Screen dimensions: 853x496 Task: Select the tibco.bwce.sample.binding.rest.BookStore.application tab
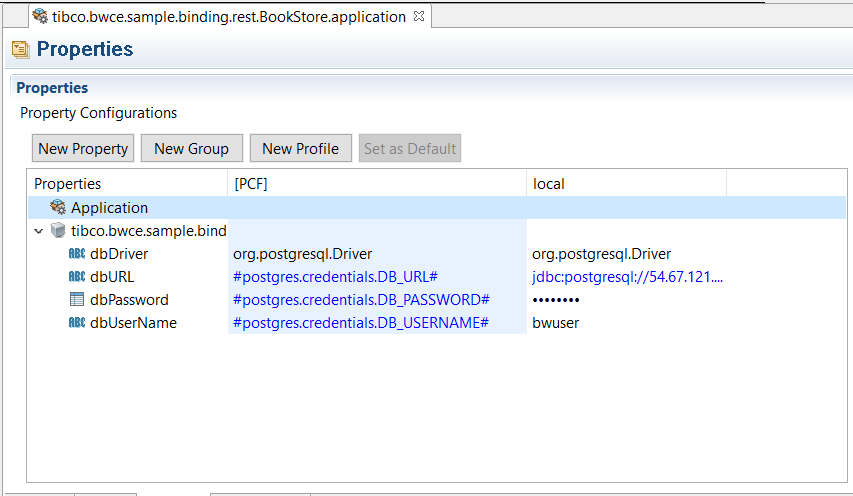pyautogui.click(x=229, y=17)
